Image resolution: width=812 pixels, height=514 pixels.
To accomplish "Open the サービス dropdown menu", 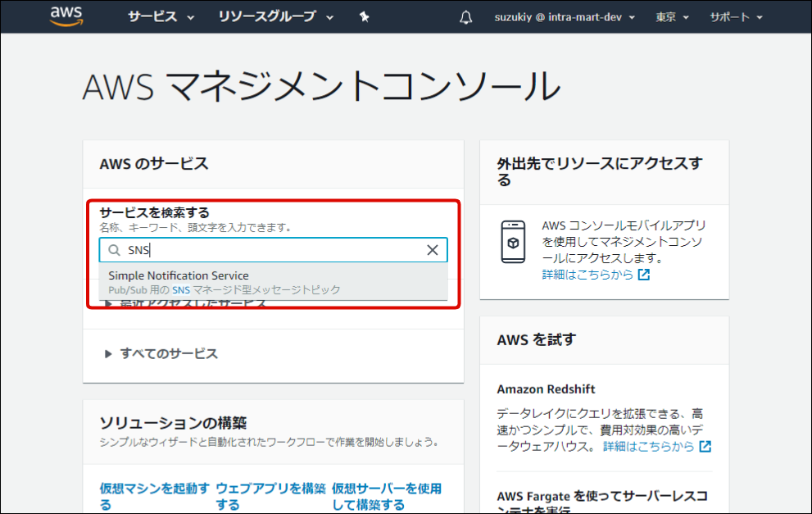I will (161, 17).
